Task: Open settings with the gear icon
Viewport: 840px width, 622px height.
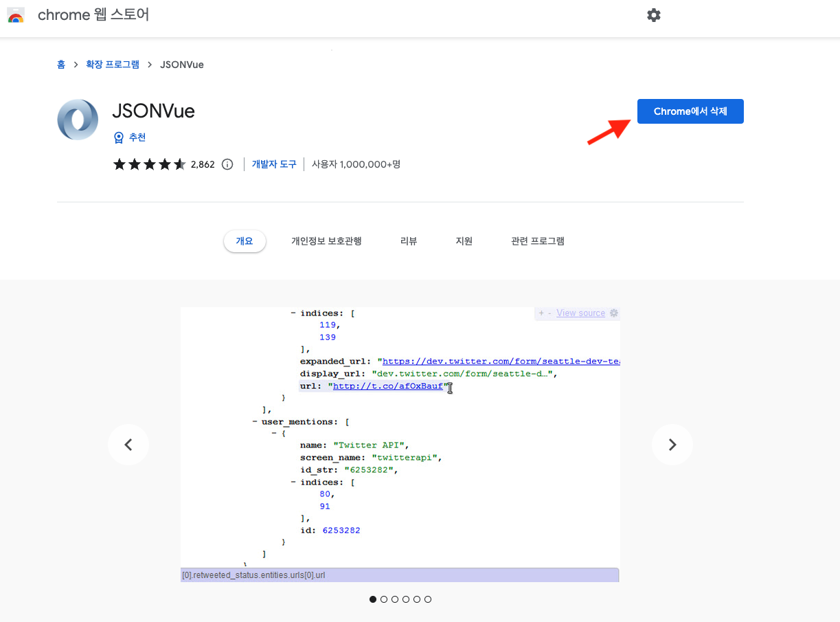Action: [x=654, y=15]
